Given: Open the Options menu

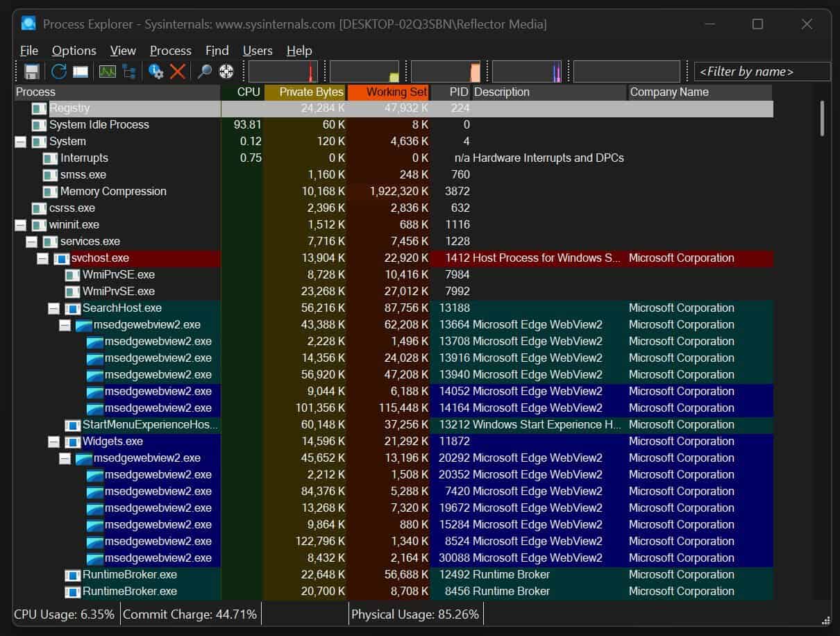Looking at the screenshot, I should [x=74, y=51].
